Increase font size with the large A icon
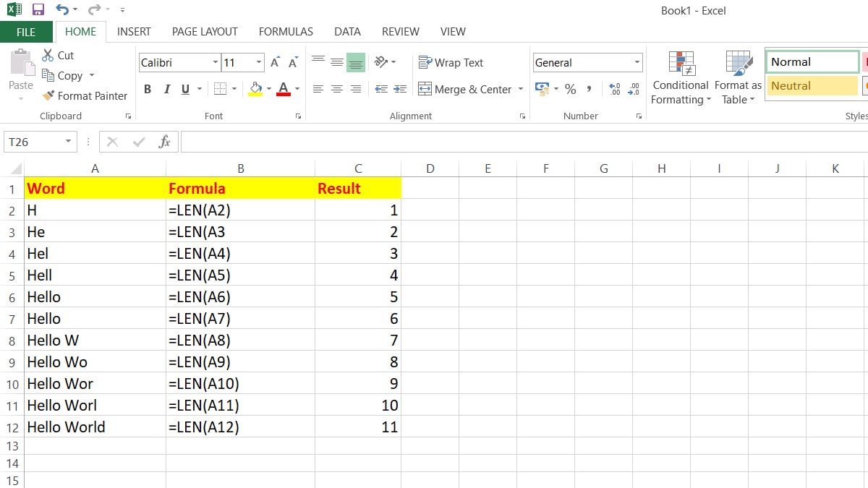The height and width of the screenshot is (488, 868). coord(275,63)
